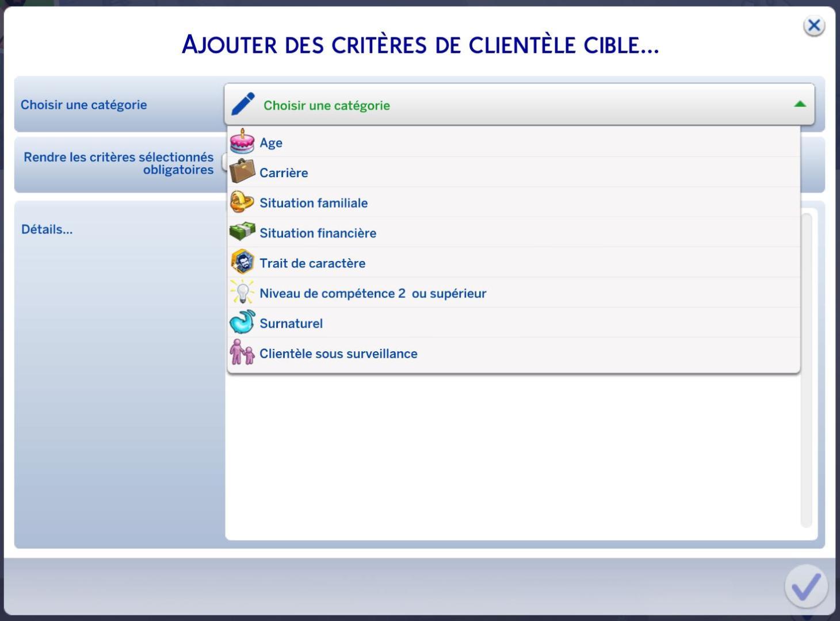Pick the 'Clientèle sous surveillance' entry
The image size is (840, 621).
pos(338,354)
